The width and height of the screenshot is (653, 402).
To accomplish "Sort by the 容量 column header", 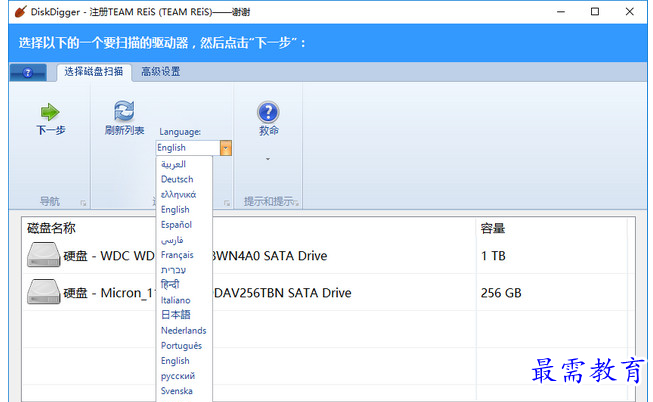I will (x=493, y=228).
